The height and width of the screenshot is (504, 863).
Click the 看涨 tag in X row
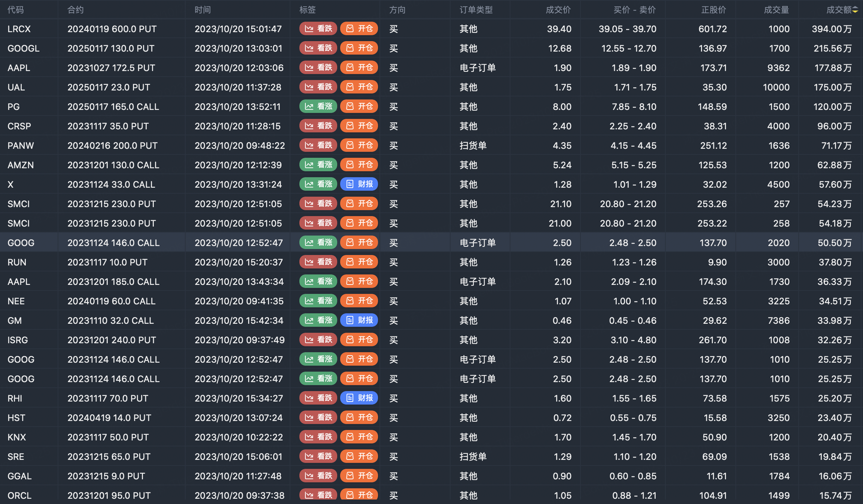point(318,184)
